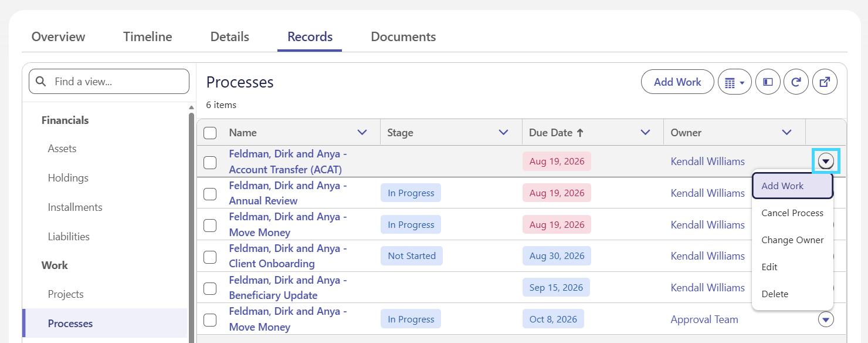
Task: Check the Beneficiary Update row checkbox
Action: pyautogui.click(x=210, y=288)
